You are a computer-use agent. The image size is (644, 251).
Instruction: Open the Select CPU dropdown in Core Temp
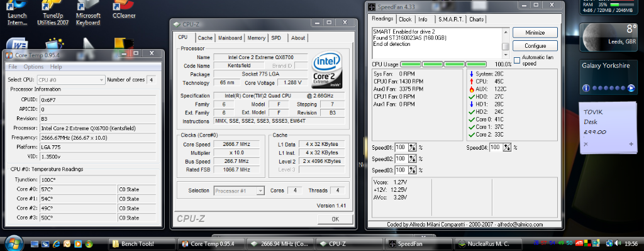(x=71, y=80)
